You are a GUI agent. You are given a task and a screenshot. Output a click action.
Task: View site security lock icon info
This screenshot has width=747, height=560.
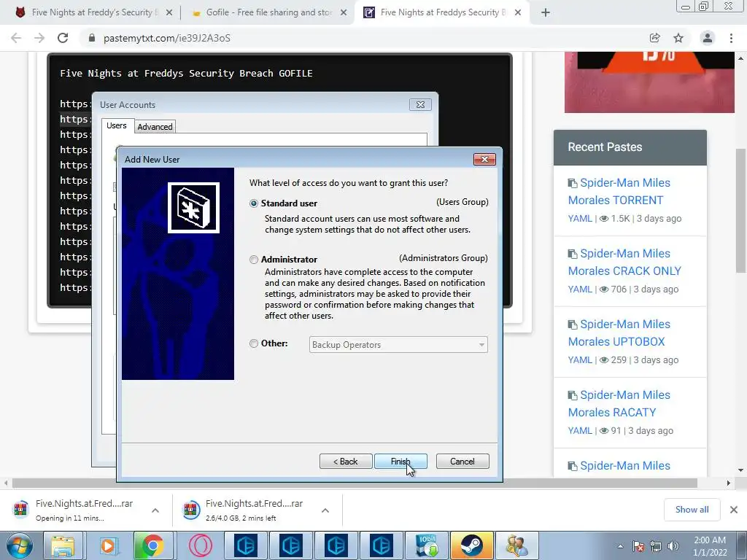click(x=92, y=38)
